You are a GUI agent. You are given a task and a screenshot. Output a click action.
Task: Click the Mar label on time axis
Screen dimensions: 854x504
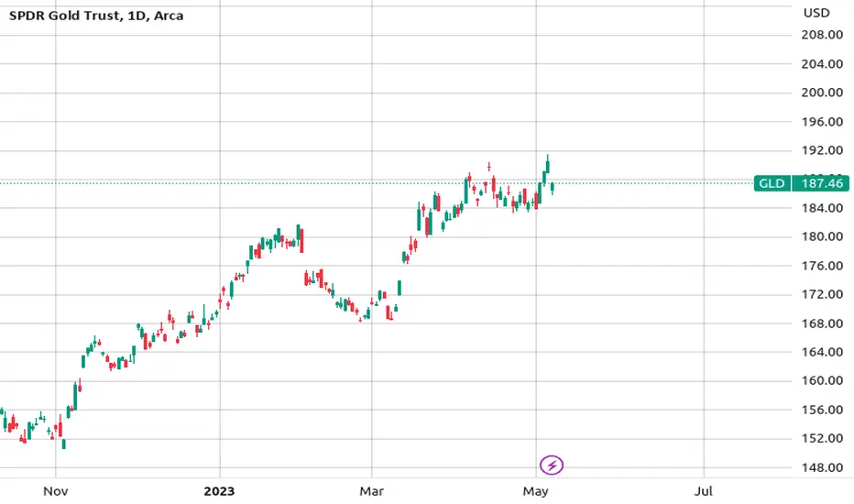[x=371, y=491]
